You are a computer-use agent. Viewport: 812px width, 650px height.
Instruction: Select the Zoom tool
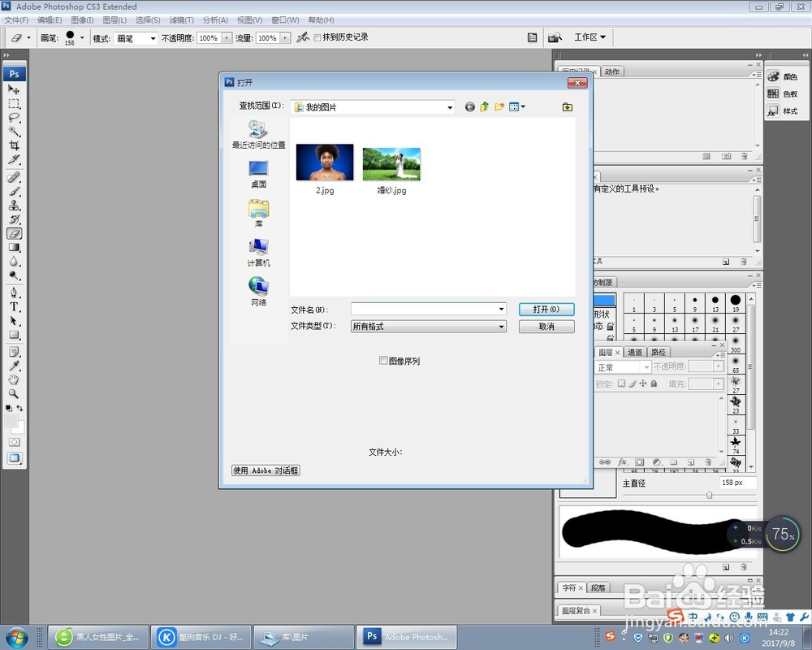coord(15,396)
